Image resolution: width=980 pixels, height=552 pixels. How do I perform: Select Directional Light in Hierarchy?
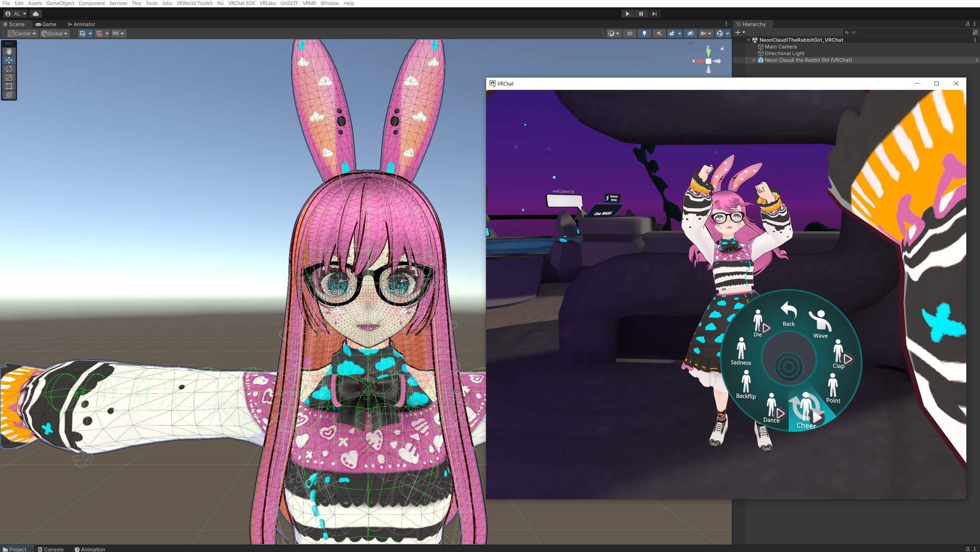tap(784, 54)
